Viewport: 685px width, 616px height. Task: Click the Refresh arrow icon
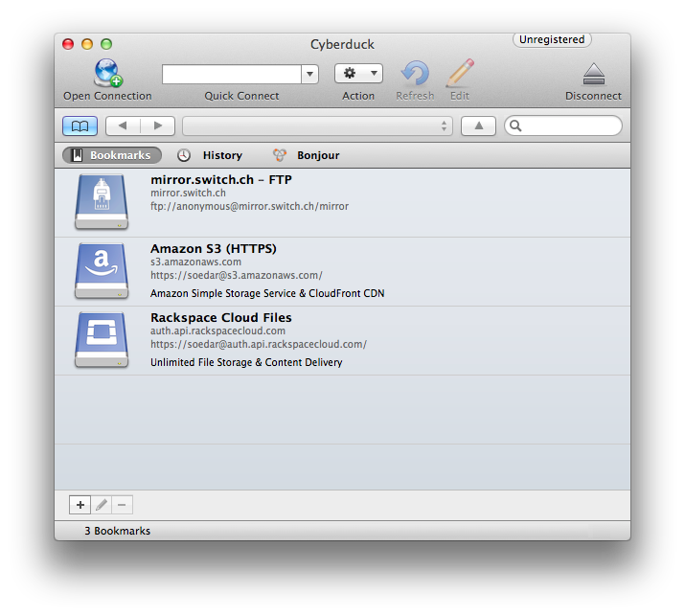tap(415, 73)
